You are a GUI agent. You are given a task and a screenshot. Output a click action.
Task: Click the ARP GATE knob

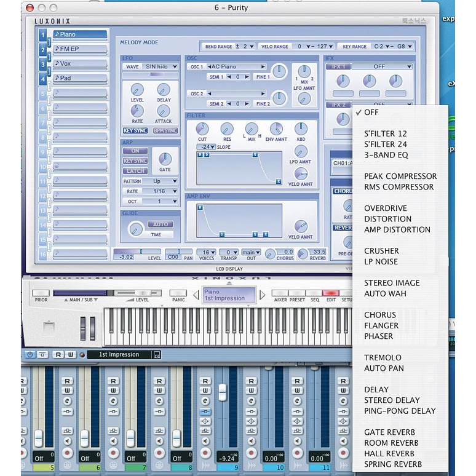click(x=165, y=159)
